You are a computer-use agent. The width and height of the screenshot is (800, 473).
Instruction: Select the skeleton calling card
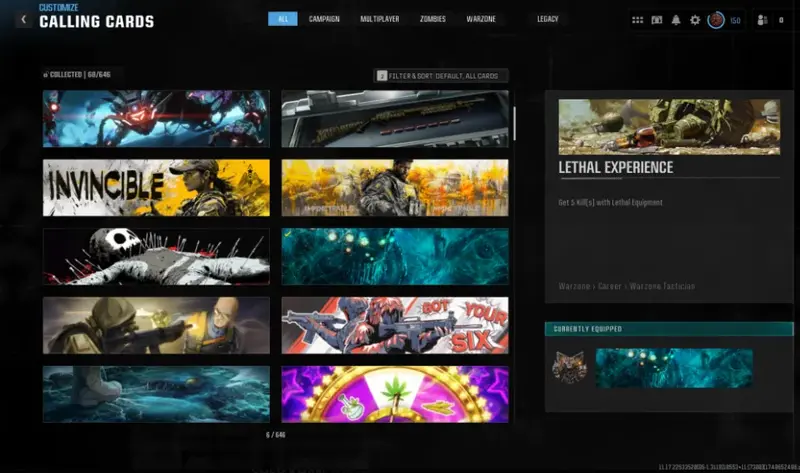156,256
